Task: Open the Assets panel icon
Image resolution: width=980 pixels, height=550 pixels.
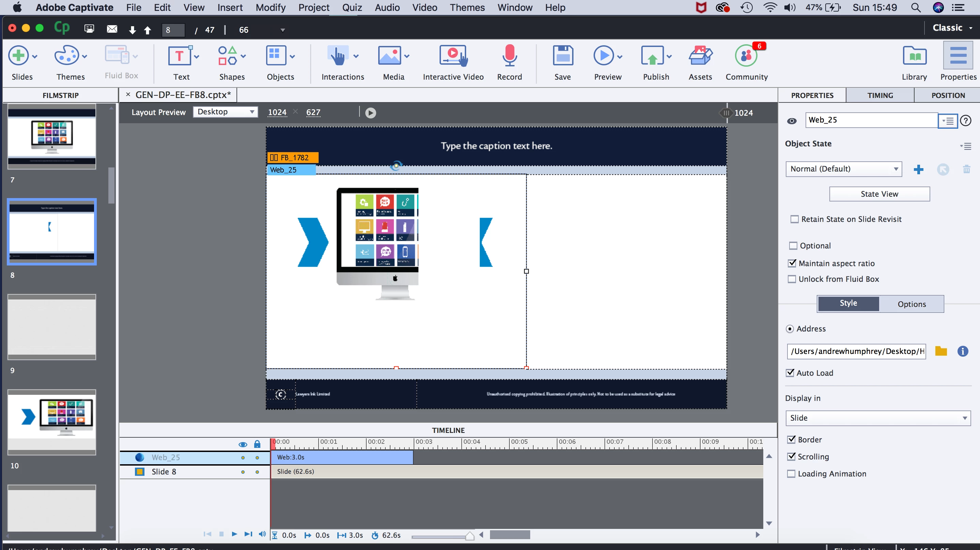Action: coord(700,56)
